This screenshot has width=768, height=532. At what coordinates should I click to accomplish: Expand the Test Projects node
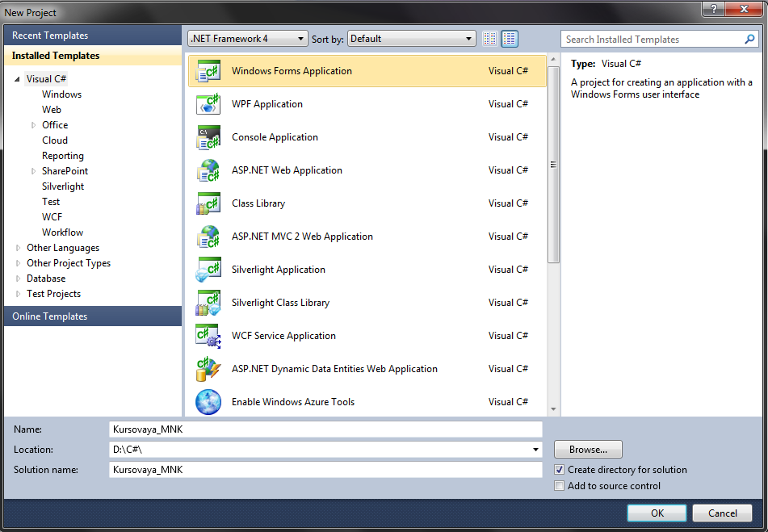[18, 294]
